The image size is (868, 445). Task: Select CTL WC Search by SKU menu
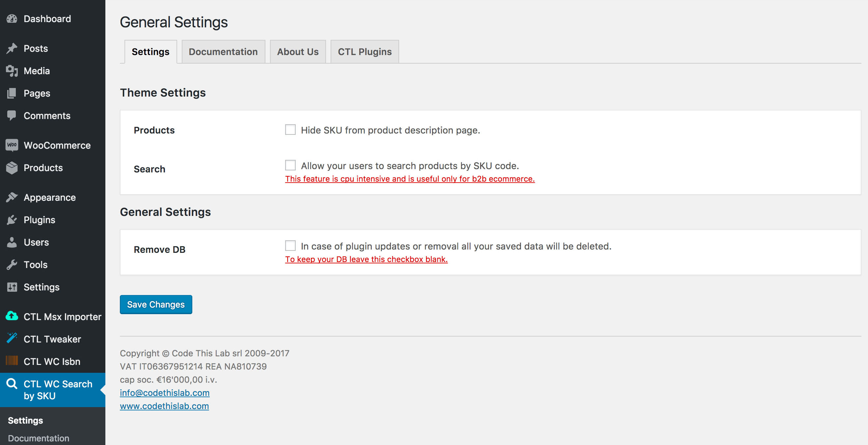[x=53, y=390]
